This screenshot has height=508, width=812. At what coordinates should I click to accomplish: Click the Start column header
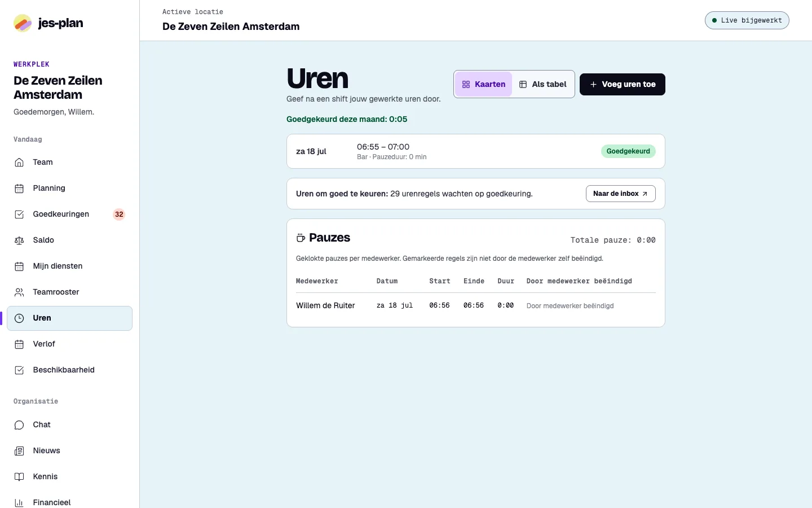[x=440, y=281]
